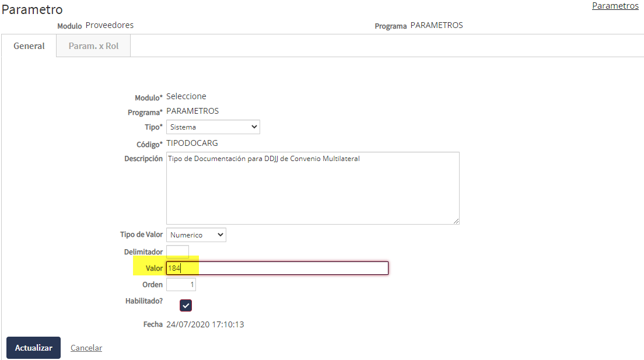Follow the Parametros link at top right
644x360 pixels.
615,6
